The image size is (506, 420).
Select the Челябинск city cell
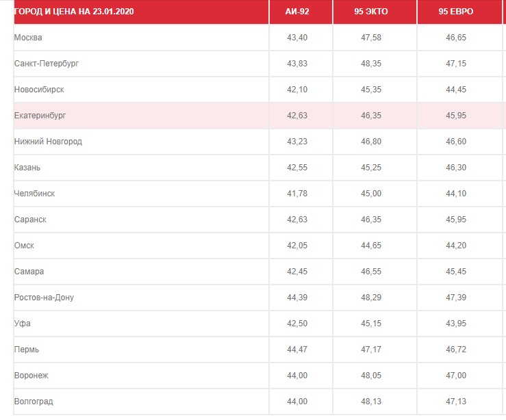pos(141,194)
